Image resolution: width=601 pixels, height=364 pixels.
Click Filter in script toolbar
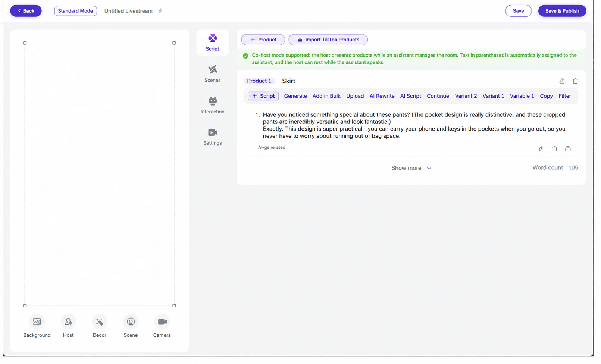565,96
